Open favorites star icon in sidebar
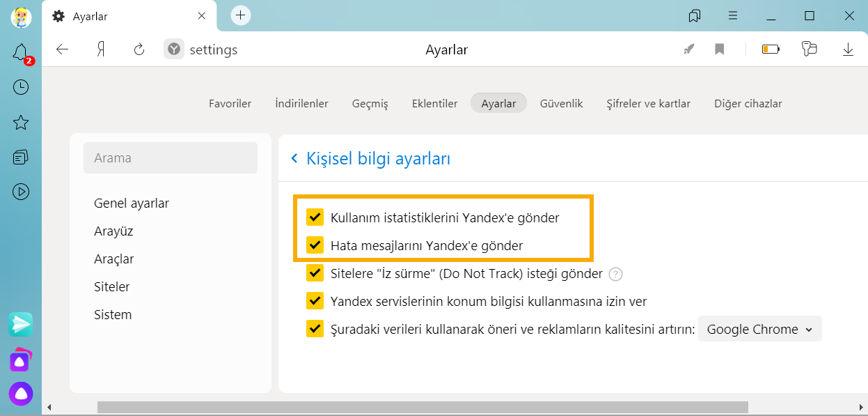The image size is (868, 416). 21,123
